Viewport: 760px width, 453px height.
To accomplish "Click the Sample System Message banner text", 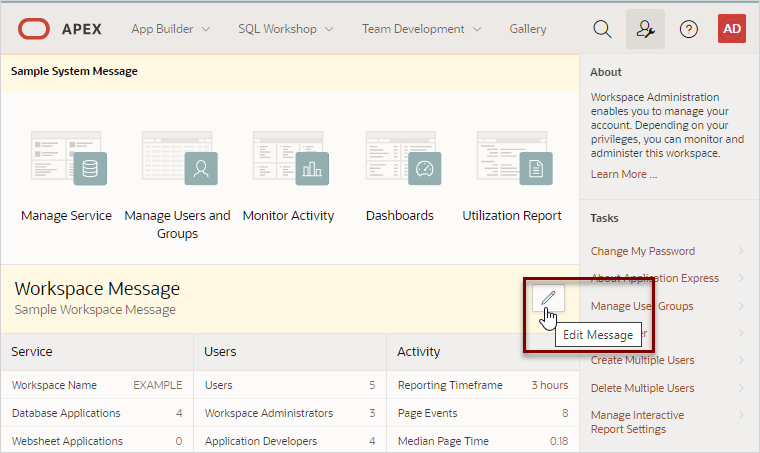I will [x=74, y=71].
